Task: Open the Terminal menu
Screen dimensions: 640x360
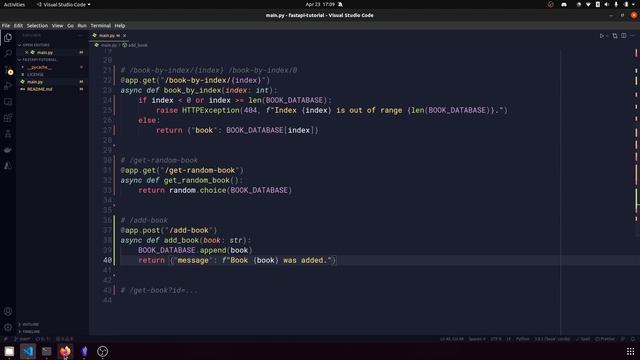Action: [100, 26]
